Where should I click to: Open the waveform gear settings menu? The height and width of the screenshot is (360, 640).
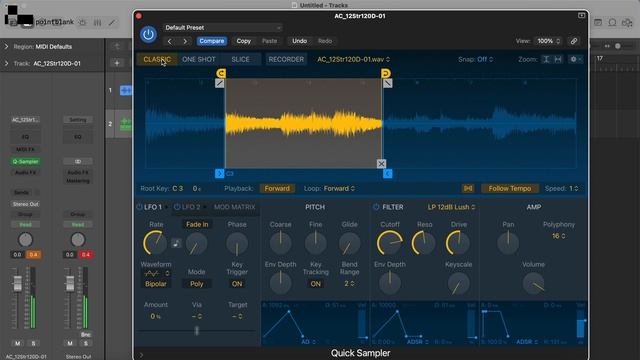tap(576, 59)
